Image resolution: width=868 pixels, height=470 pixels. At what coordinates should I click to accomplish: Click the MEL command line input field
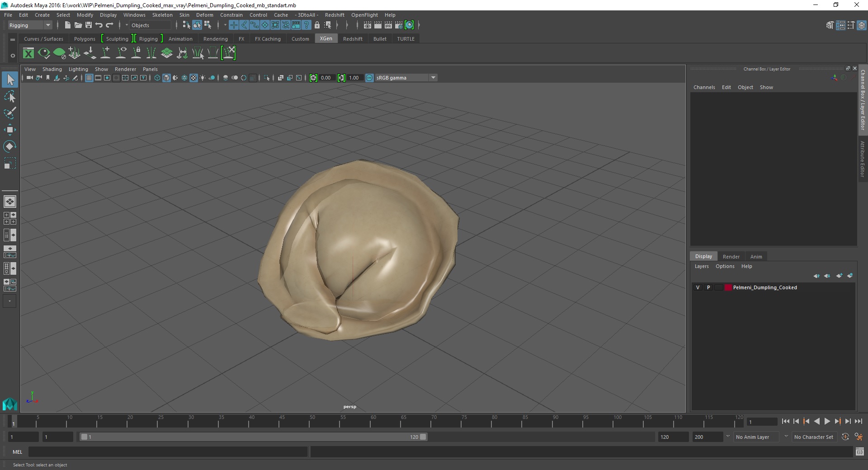(168, 451)
